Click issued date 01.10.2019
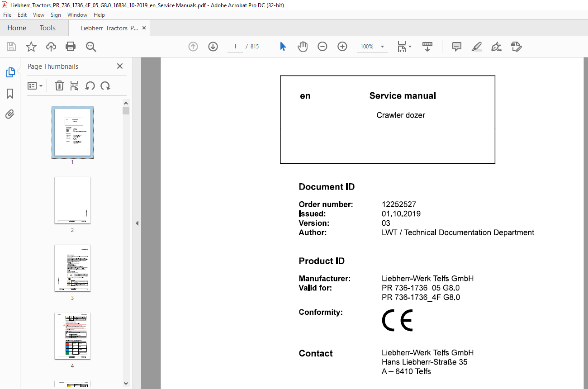The image size is (588, 389). point(401,214)
